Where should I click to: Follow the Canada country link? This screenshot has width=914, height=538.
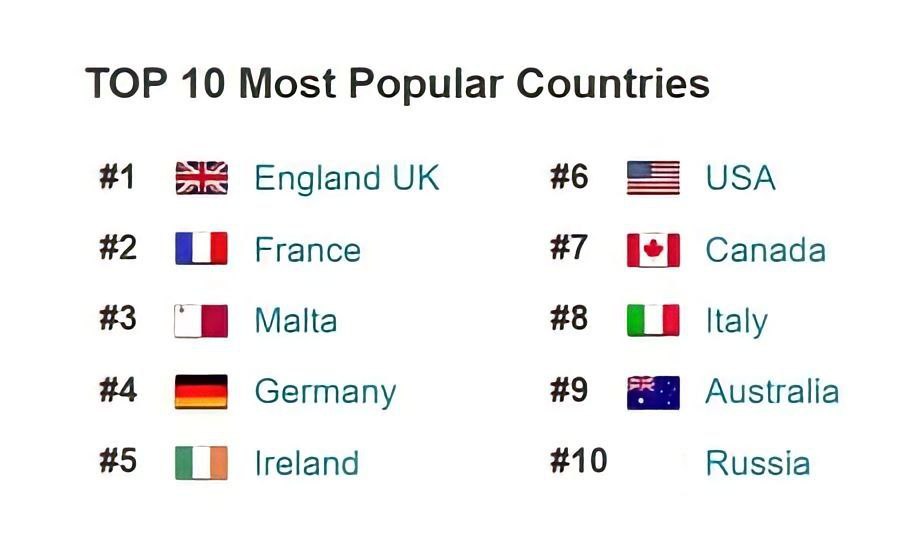[x=765, y=249]
